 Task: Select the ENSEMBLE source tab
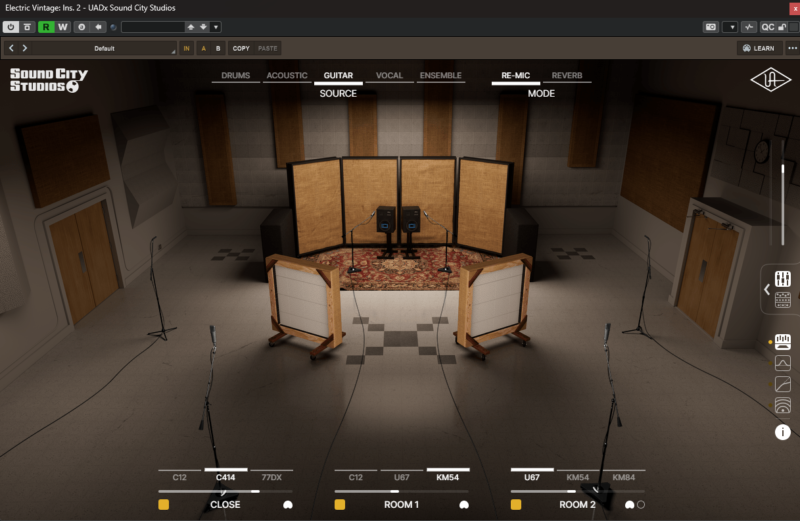tap(441, 76)
